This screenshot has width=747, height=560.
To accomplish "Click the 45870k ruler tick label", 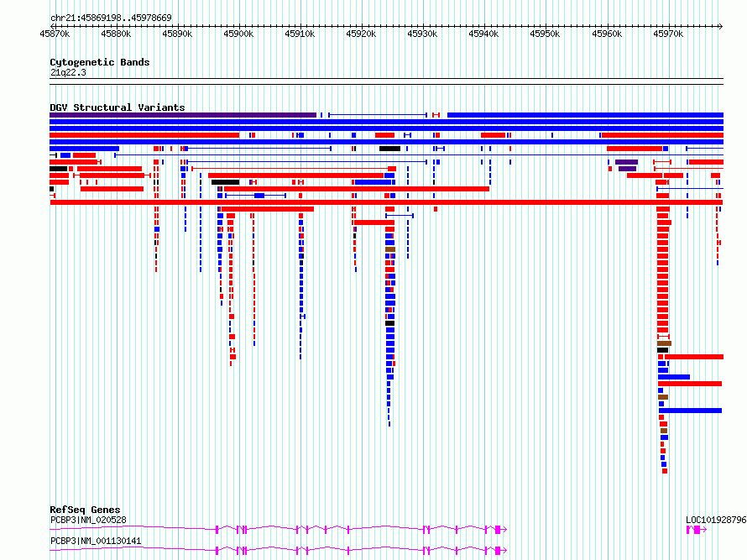I will point(55,34).
